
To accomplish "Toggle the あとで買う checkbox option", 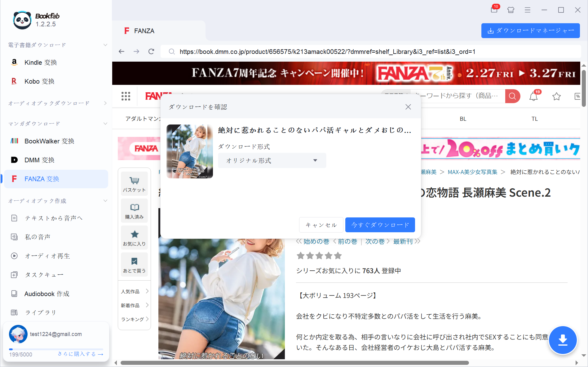I will pos(134,264).
